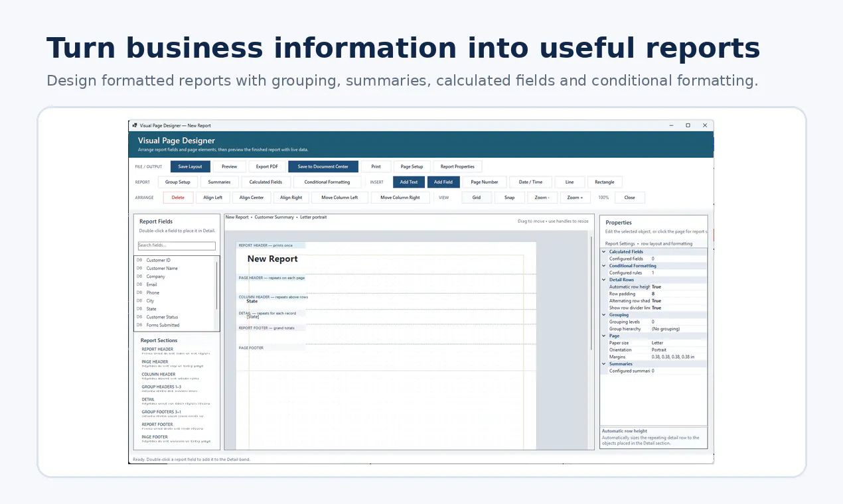
Task: Collapse the Conditional Formatting property category
Action: tap(604, 266)
